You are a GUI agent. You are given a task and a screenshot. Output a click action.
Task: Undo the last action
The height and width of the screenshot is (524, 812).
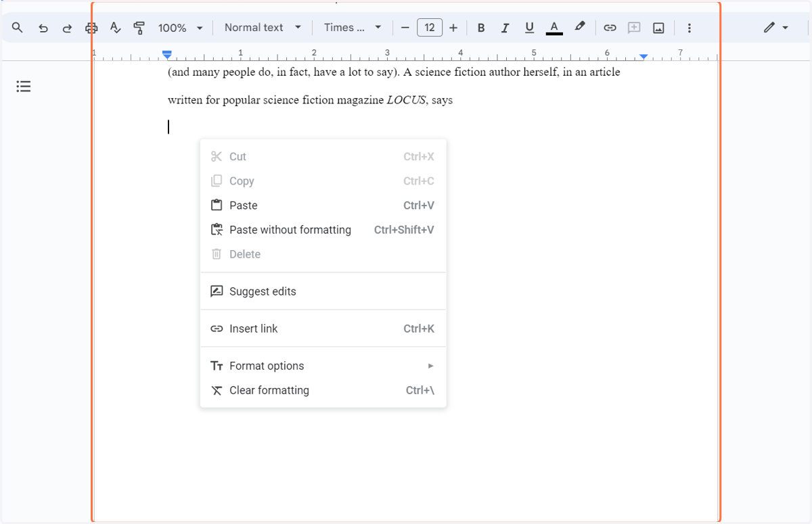click(x=43, y=28)
